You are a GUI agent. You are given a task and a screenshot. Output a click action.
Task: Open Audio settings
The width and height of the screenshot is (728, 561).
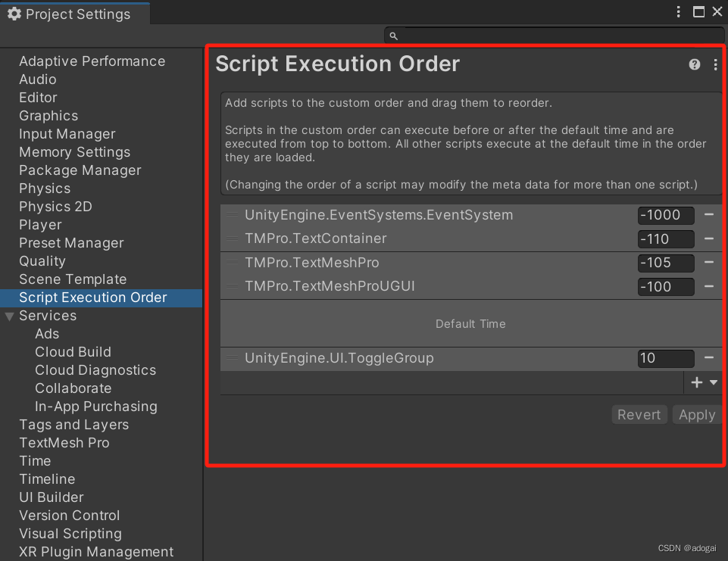pyautogui.click(x=38, y=79)
